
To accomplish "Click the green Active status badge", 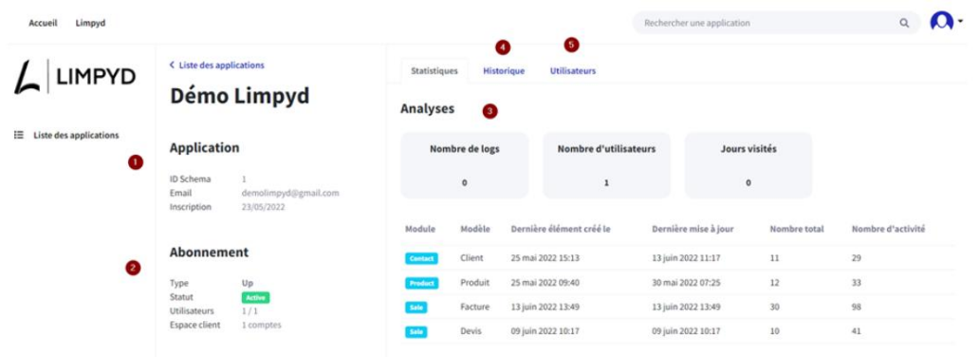I will click(255, 297).
